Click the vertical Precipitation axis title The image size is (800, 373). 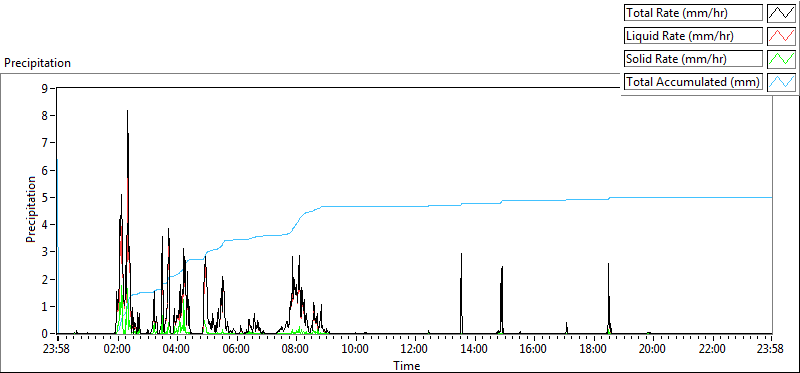31,209
